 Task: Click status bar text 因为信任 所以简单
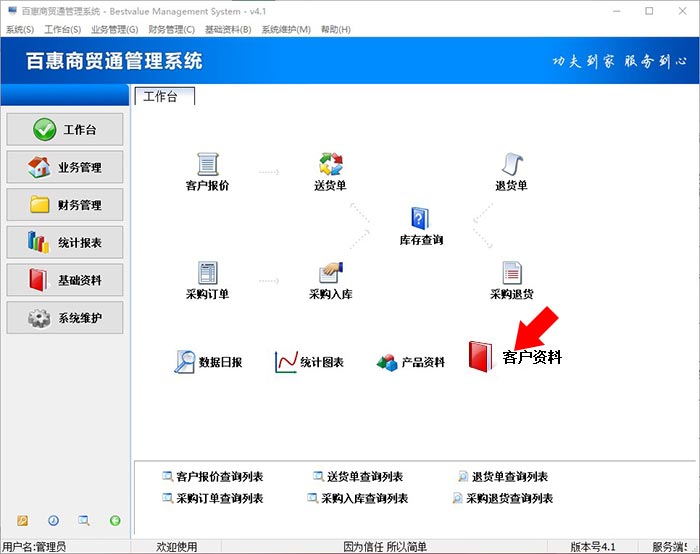(x=385, y=546)
